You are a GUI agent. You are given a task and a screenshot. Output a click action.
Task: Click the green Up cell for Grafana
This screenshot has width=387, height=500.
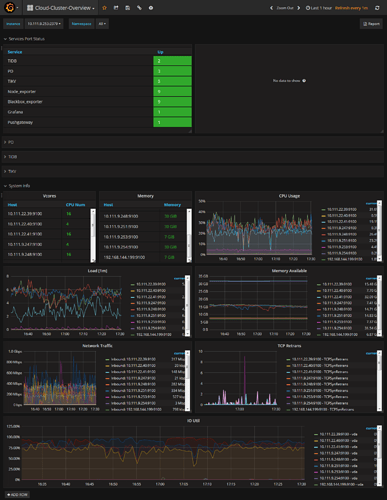[172, 112]
